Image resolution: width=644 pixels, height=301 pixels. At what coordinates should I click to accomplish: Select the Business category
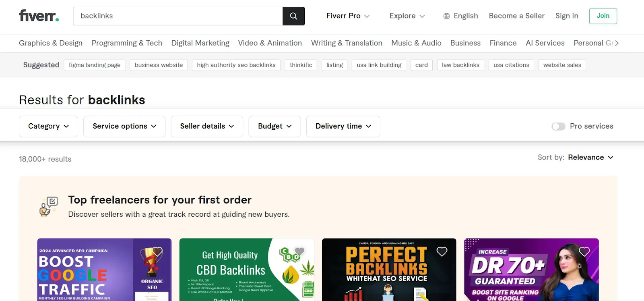pyautogui.click(x=465, y=43)
